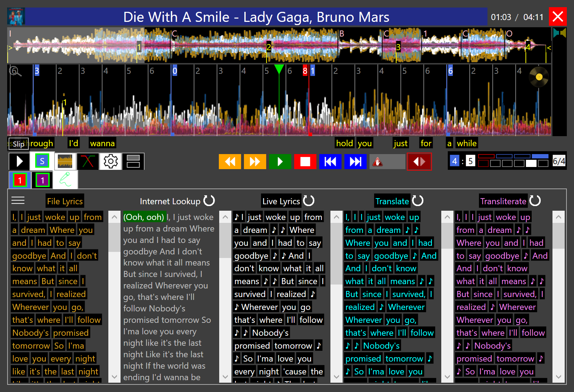Switch to Transliterate tab
Image resolution: width=574 pixels, height=392 pixels.
coord(503,201)
